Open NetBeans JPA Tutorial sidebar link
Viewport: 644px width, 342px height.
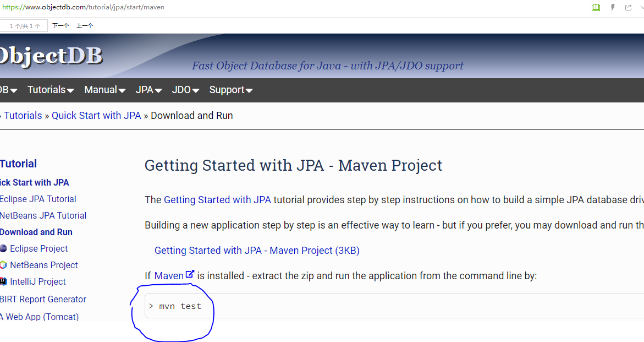[x=43, y=215]
